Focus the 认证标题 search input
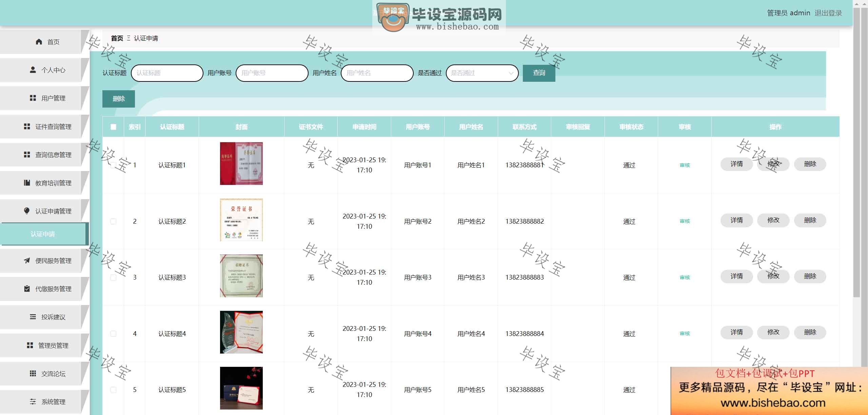 (x=167, y=73)
